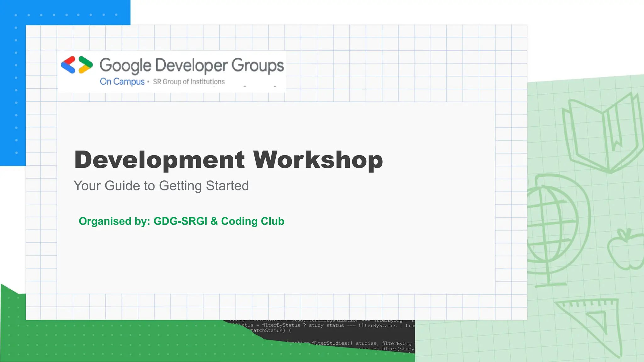Click the word Workshop in the title
644x362 pixels.
318,160
